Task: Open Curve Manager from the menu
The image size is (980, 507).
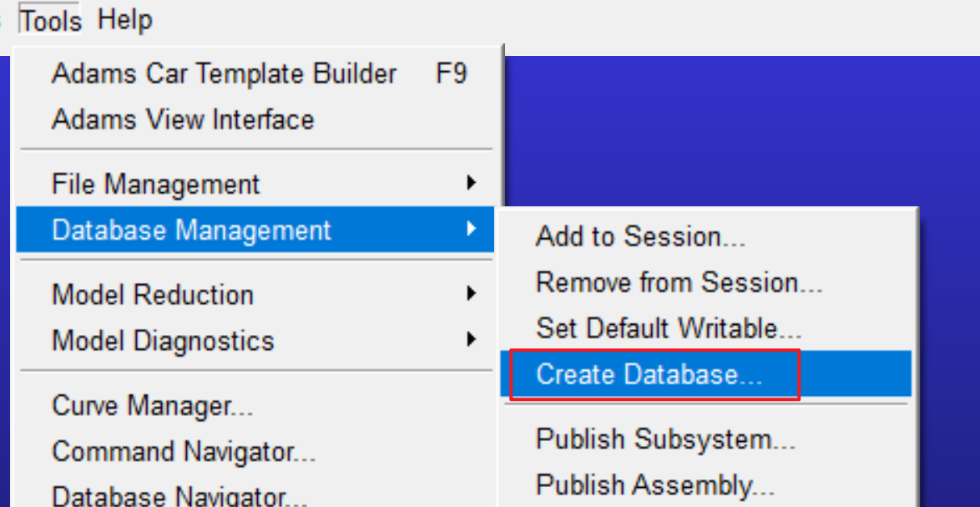Action: click(259, 406)
